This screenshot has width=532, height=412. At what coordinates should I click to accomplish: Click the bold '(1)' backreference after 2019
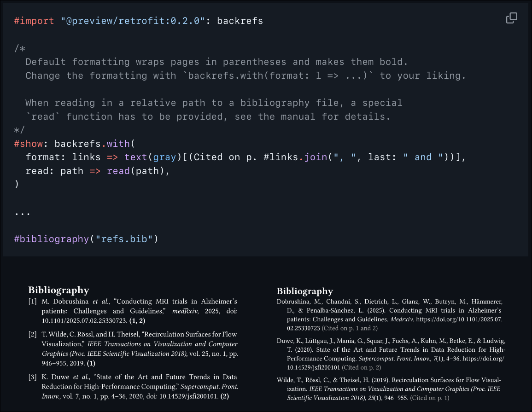point(91,363)
